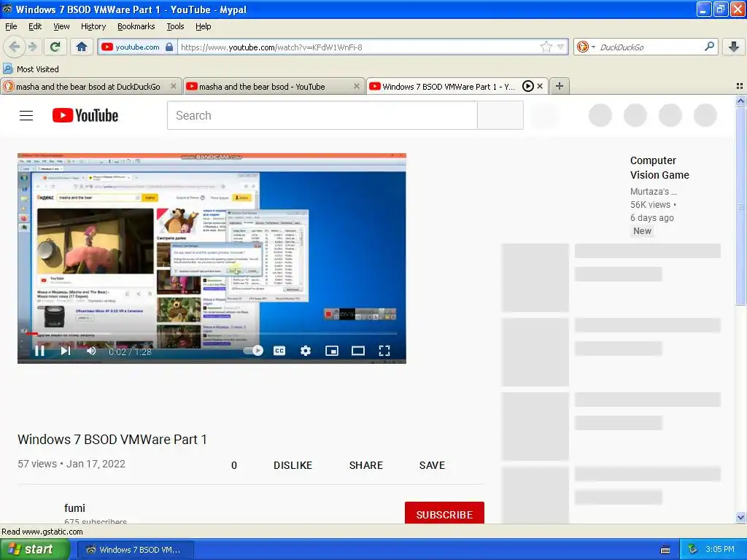This screenshot has height=560, width=747.
Task: Click the search magnifier in DuckDuckGo box
Action: [x=709, y=46]
